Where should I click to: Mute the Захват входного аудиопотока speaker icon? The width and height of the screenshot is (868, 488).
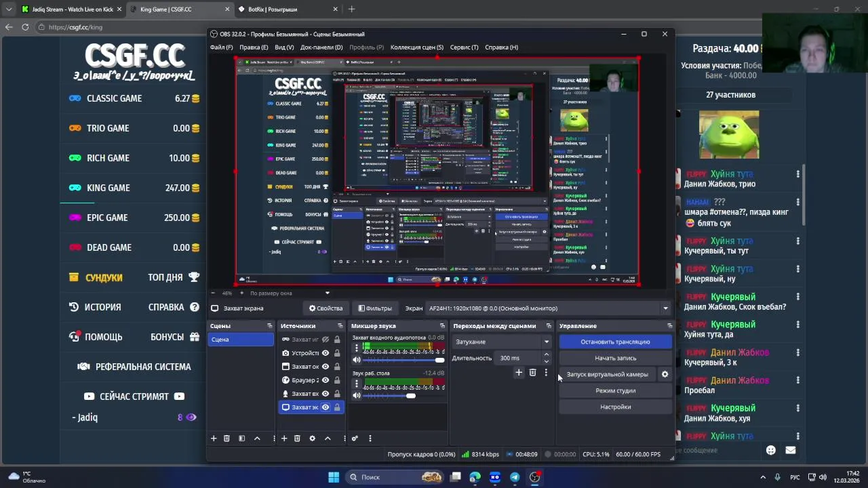(357, 360)
